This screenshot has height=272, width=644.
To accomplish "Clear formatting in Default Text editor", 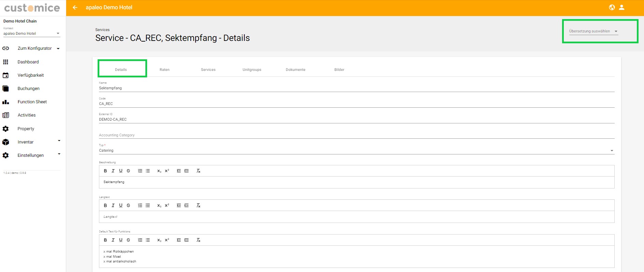I will point(198,240).
